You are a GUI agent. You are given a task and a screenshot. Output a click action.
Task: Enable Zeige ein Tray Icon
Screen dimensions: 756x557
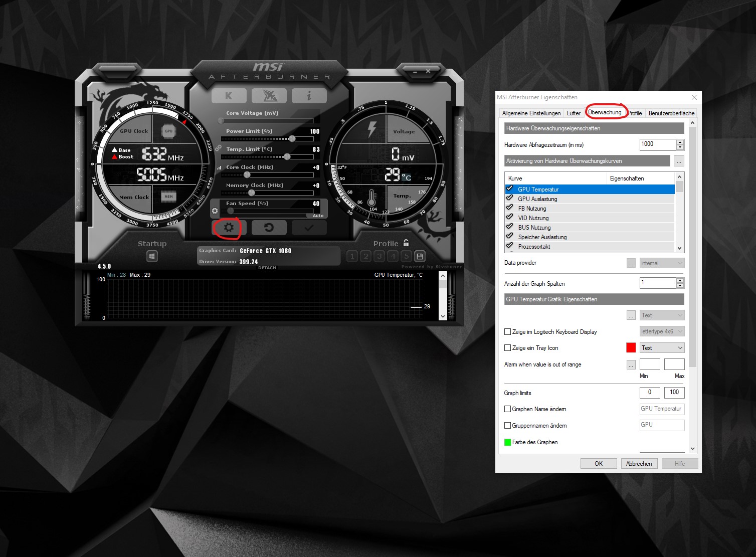tap(507, 348)
